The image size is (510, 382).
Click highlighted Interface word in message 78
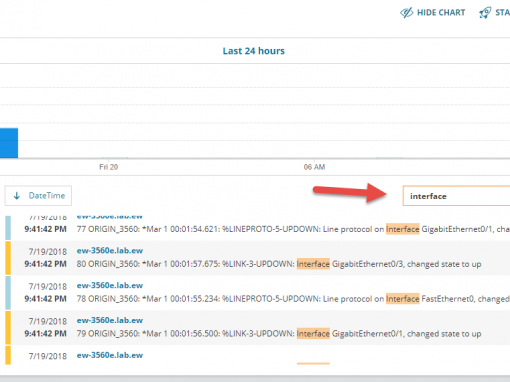pyautogui.click(x=402, y=299)
